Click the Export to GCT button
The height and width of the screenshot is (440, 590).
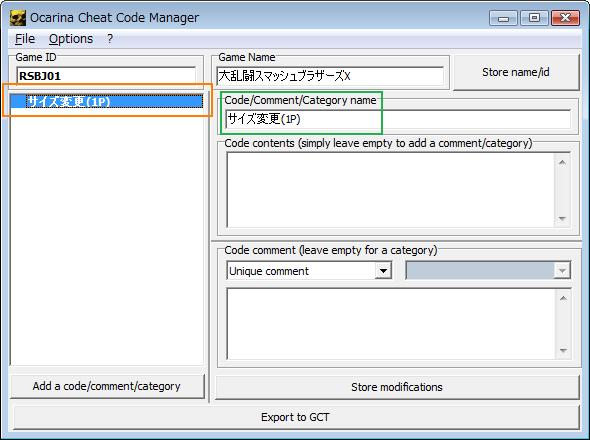[x=295, y=417]
